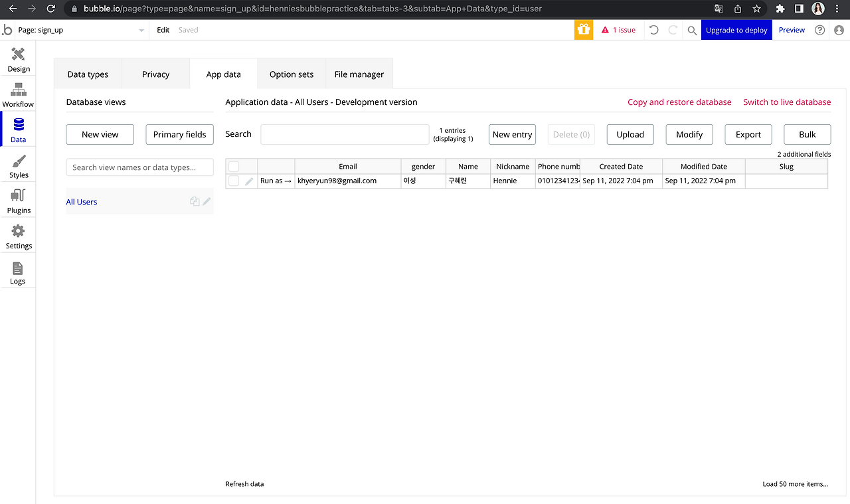The image size is (850, 504).
Task: Click the New view button
Action: [x=100, y=134]
